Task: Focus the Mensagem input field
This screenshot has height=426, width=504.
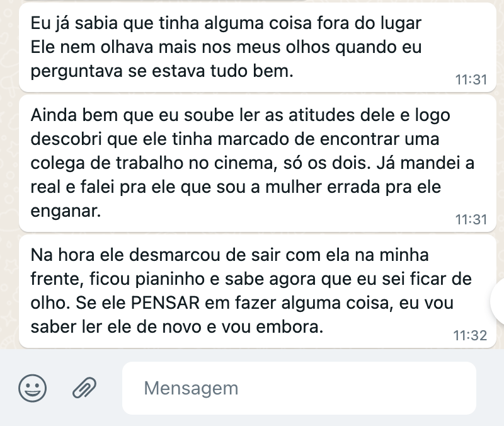Action: [299, 388]
